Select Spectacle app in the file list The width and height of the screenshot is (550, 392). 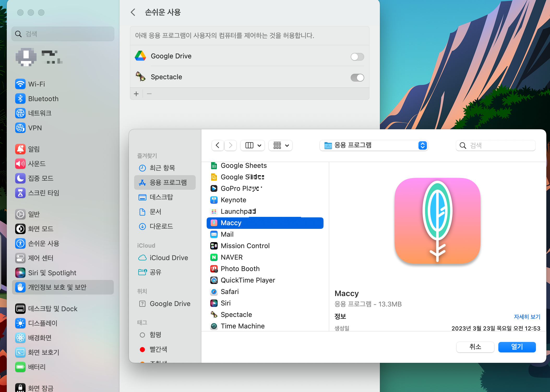click(x=236, y=315)
